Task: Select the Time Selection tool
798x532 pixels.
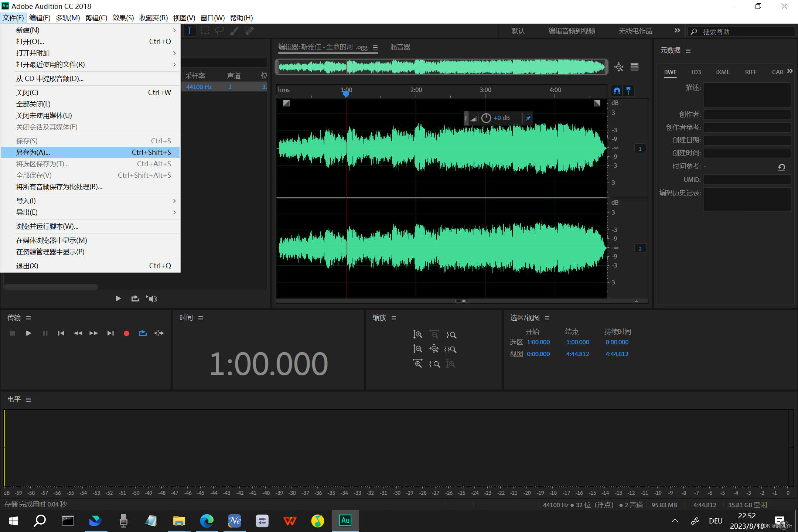Action: tap(190, 31)
